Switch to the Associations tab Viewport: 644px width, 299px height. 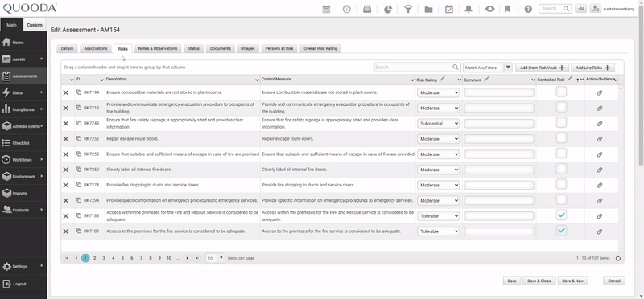point(96,48)
